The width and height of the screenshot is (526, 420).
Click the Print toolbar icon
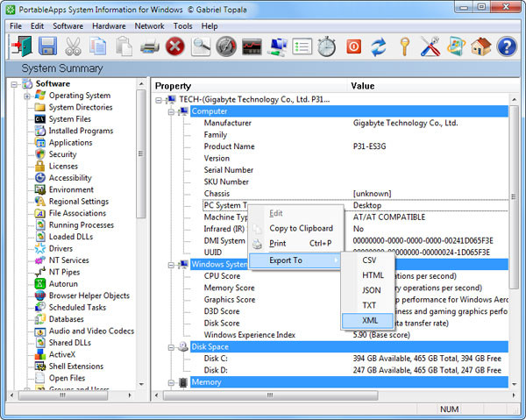point(150,46)
